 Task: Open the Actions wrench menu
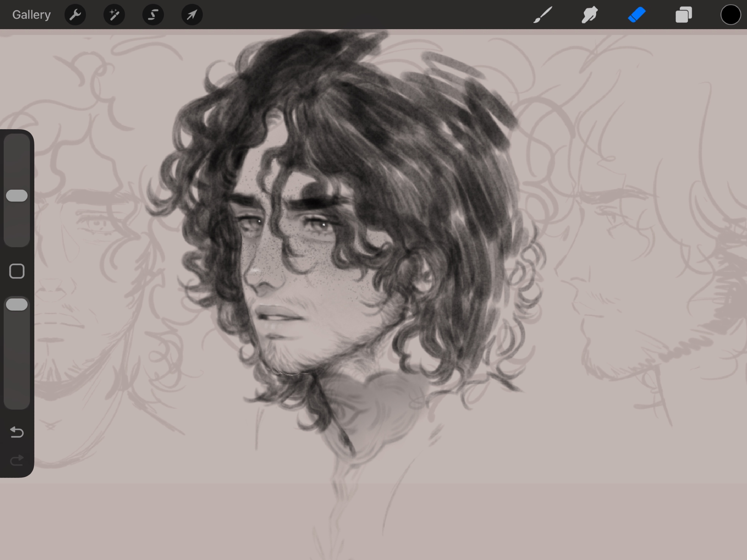point(75,15)
